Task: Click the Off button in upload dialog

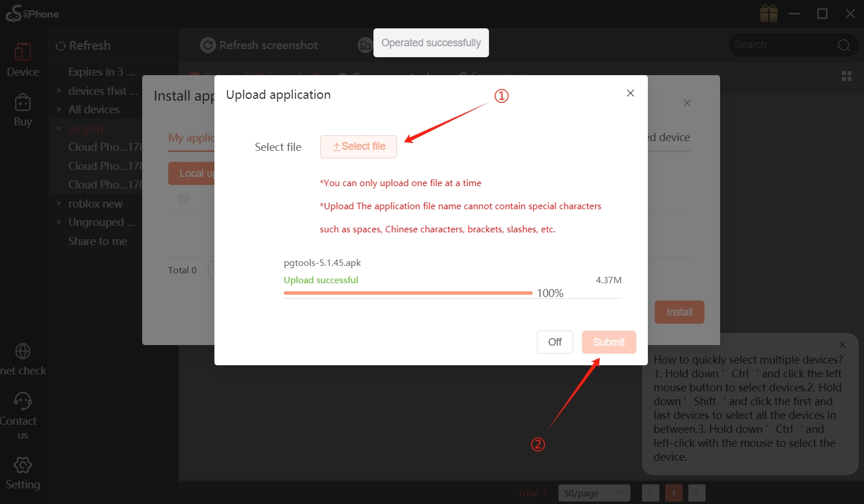Action: [x=555, y=342]
